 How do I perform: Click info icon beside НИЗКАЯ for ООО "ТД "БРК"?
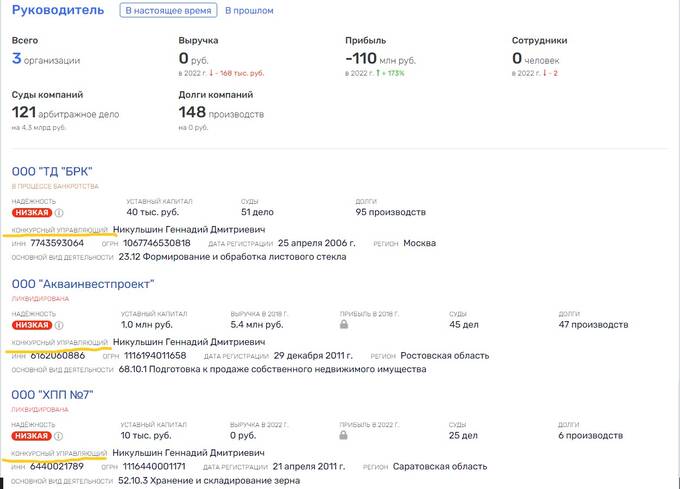coord(59,212)
